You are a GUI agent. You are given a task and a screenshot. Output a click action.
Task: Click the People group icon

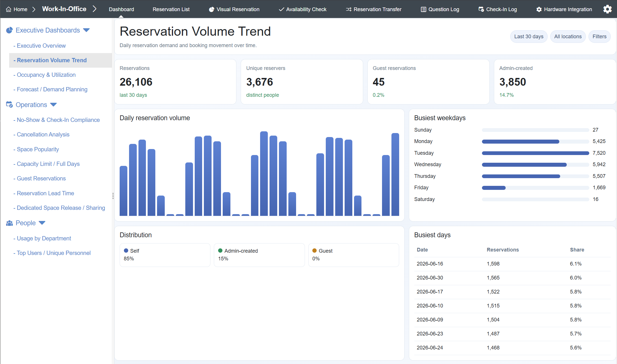9,223
